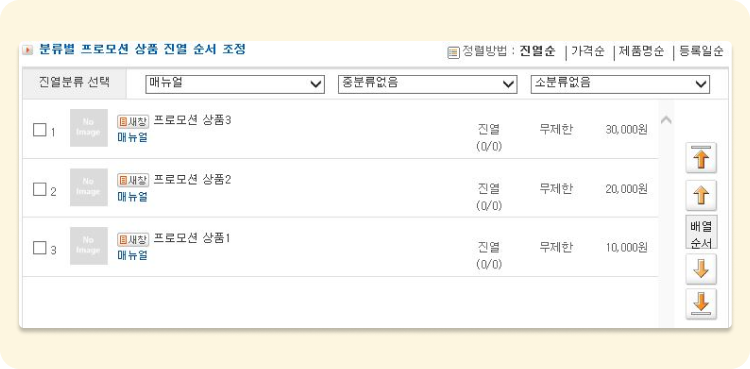
Task: Check the box for row 1
Action: [39, 130]
